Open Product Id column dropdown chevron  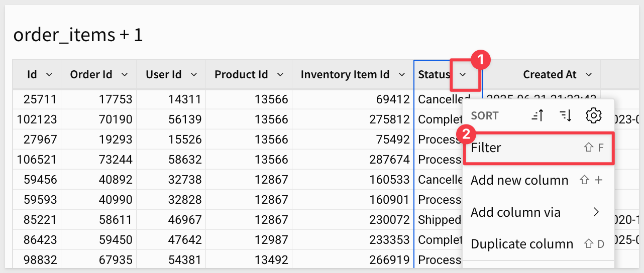[280, 75]
